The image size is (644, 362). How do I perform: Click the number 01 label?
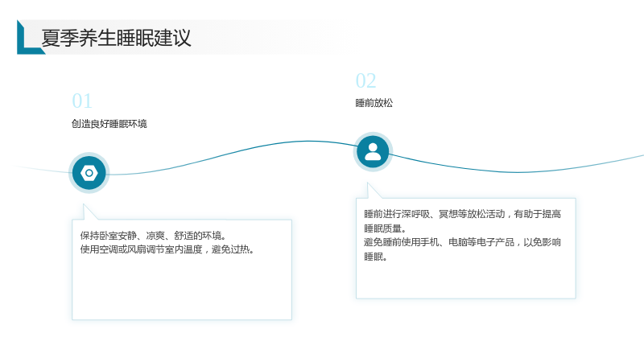(82, 101)
